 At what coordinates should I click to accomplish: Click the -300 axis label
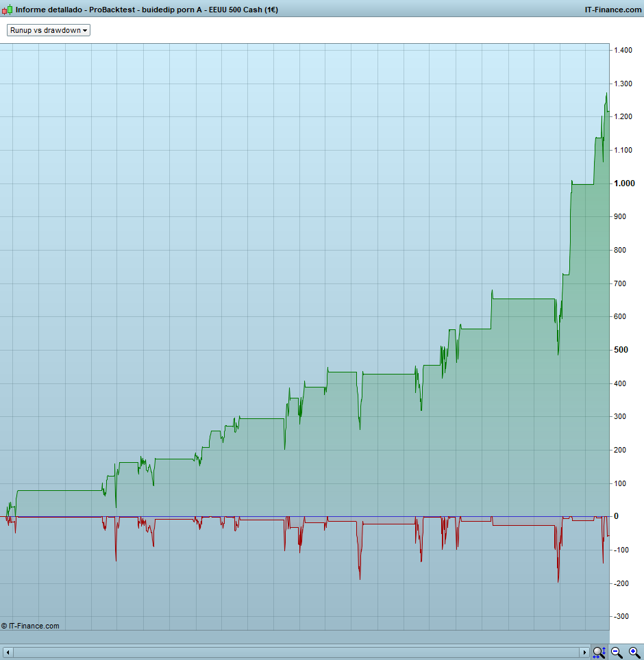tap(621, 616)
